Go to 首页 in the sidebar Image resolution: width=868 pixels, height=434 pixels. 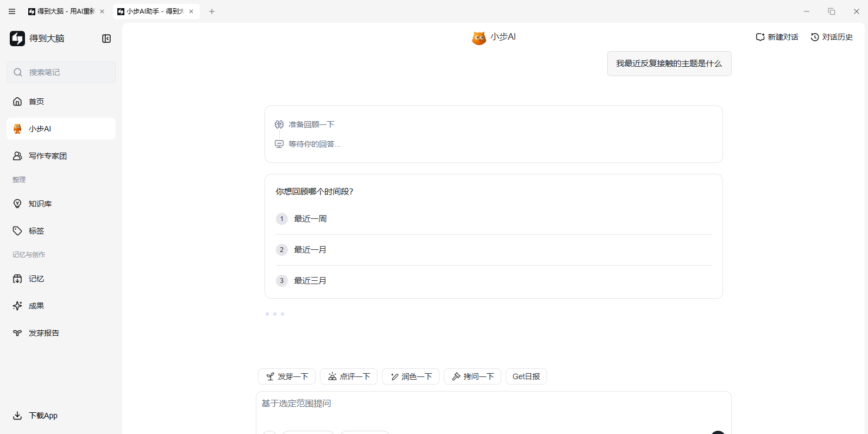point(61,102)
